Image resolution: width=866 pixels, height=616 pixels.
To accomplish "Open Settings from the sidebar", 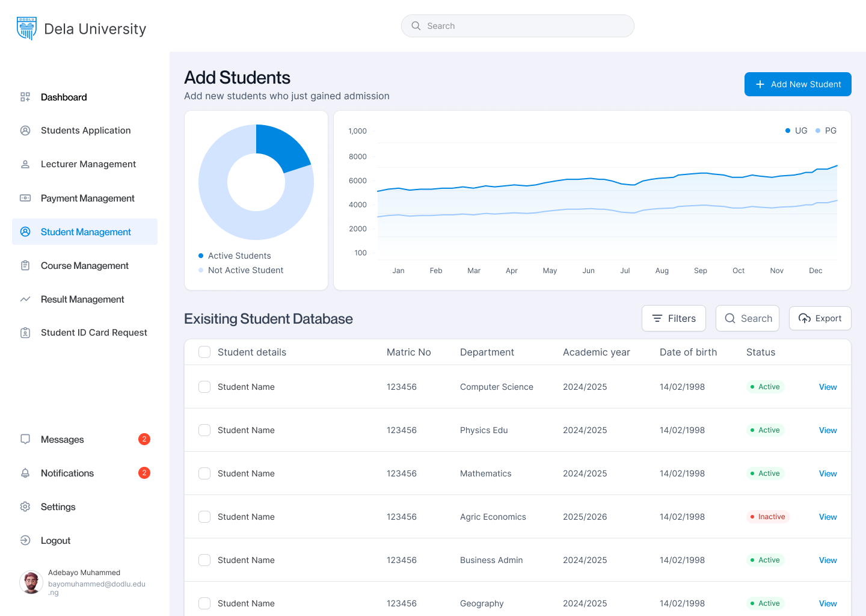I will coord(58,507).
